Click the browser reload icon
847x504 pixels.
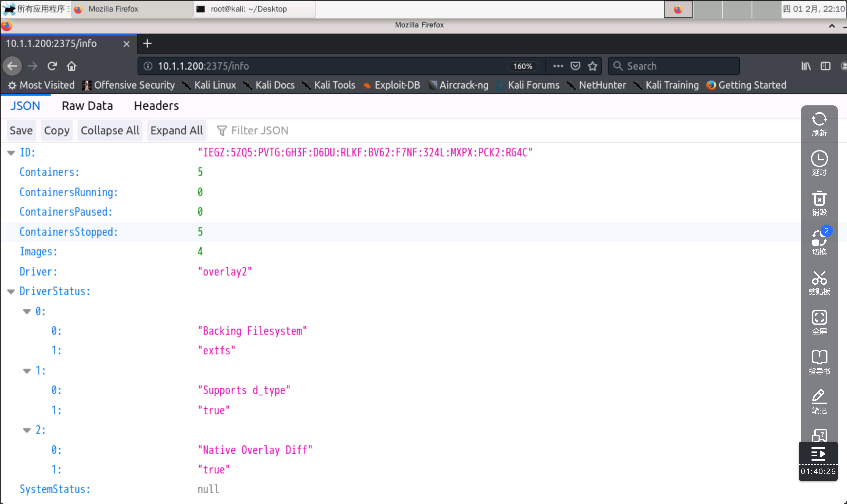pyautogui.click(x=52, y=66)
